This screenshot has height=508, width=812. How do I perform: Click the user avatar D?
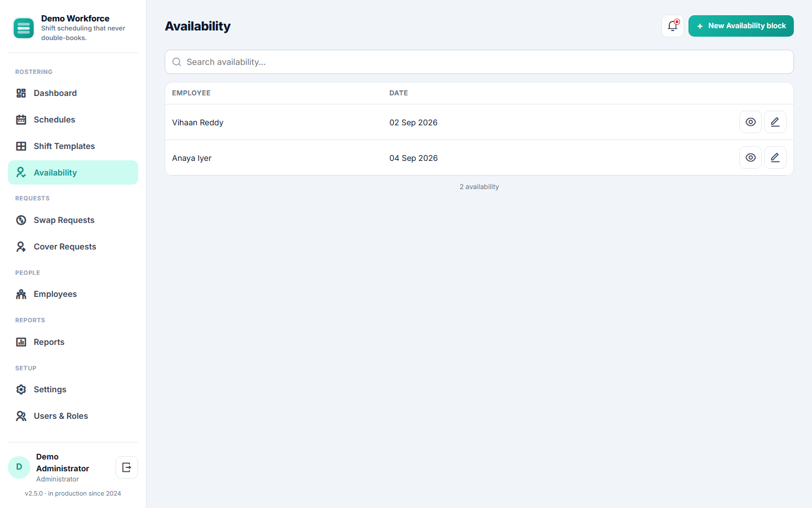[x=19, y=467]
